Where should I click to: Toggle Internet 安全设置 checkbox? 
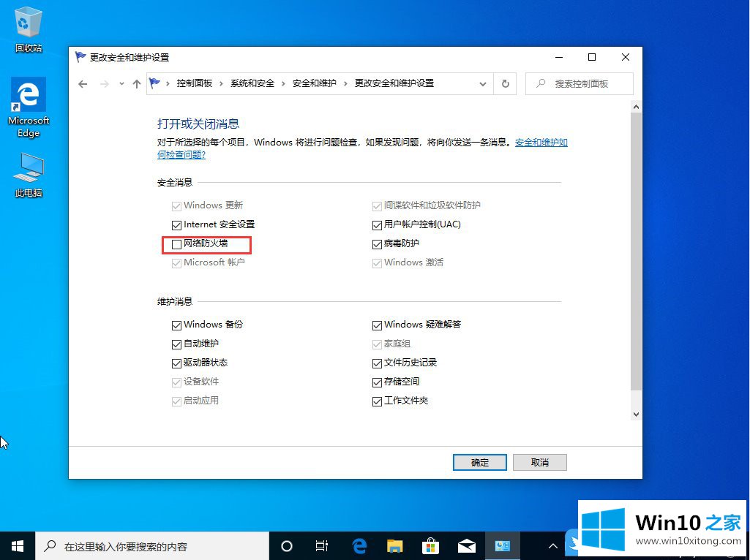point(176,225)
